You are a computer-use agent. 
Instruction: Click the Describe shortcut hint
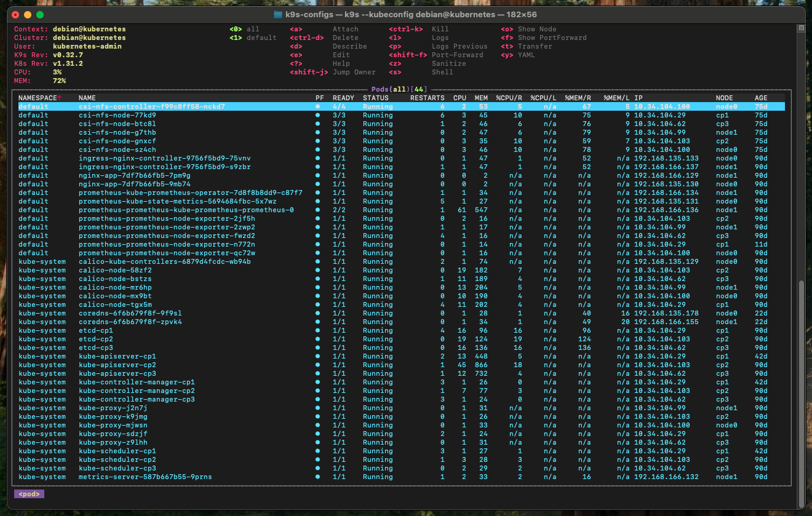[349, 46]
